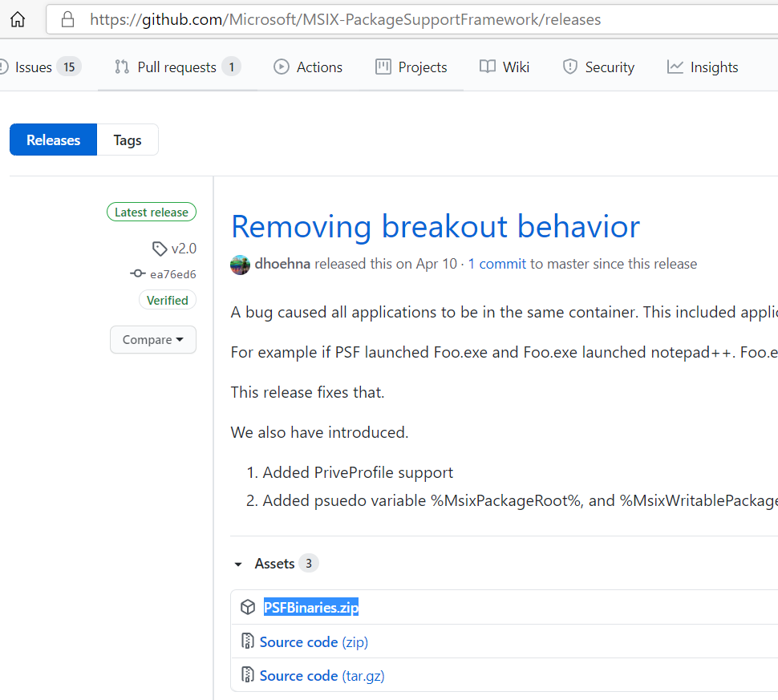Click list item 'Added PriveProfile support'

point(358,472)
